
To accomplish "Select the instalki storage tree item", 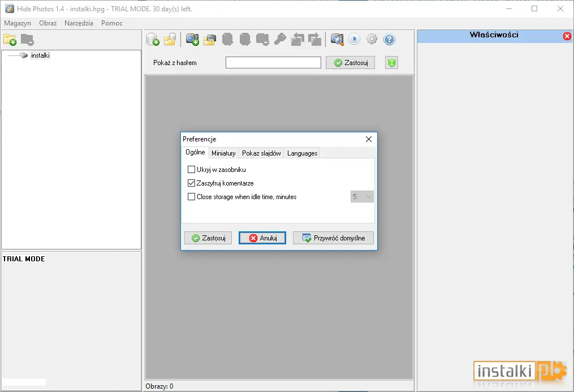I will [40, 55].
